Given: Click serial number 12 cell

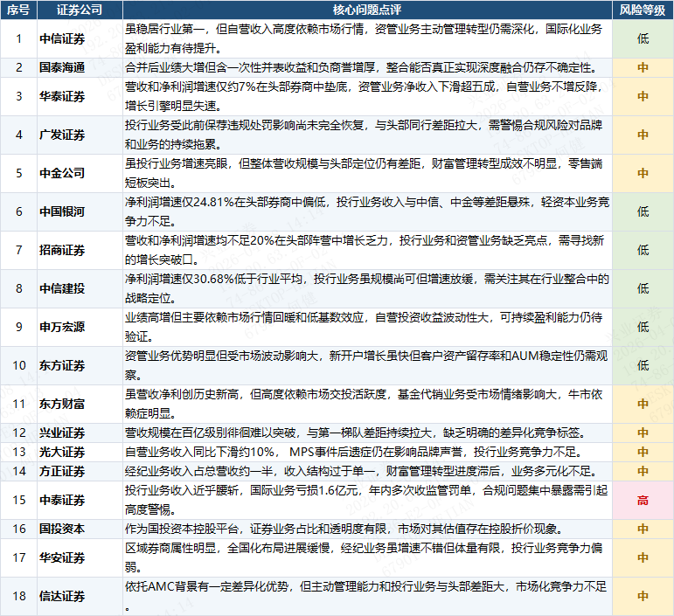Looking at the screenshot, I should pos(18,433).
